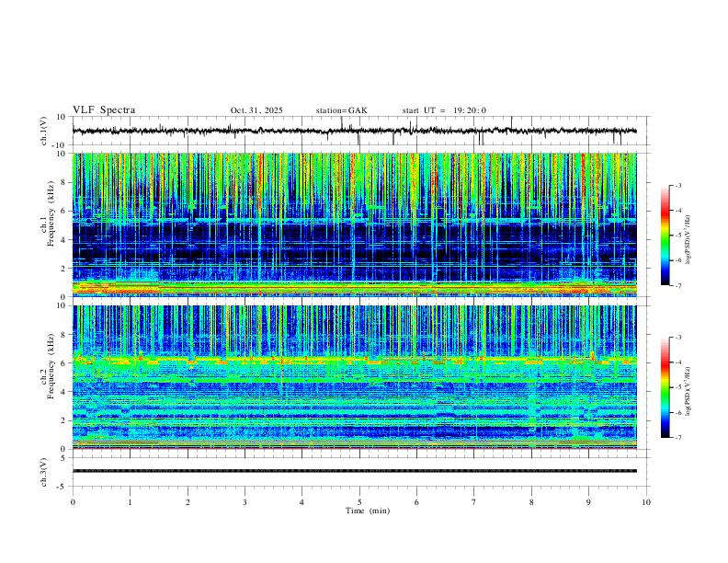Click the "5" tick of ch.3 voltage axis
Screen dimensions: 728x563
(64, 457)
